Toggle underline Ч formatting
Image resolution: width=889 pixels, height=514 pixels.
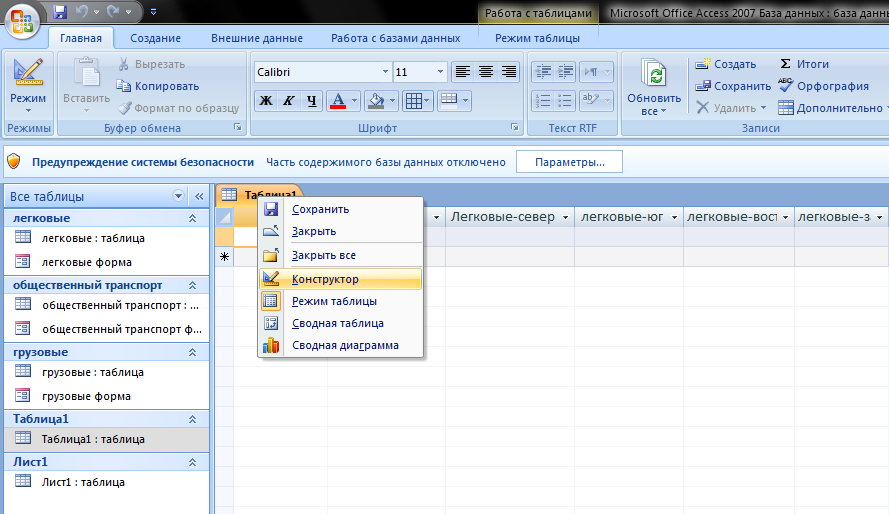click(311, 101)
